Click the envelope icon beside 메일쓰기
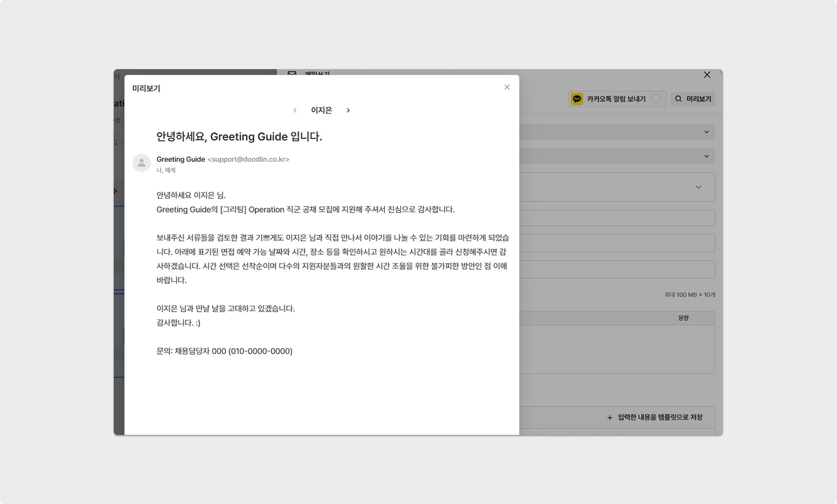 292,73
